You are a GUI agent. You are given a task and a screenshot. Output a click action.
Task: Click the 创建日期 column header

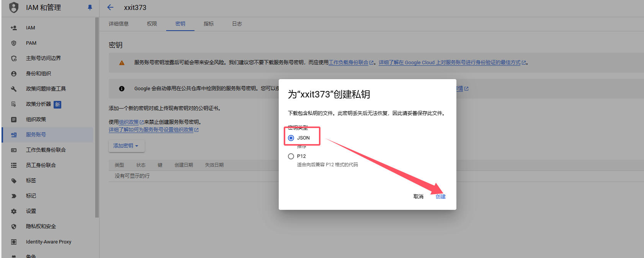coord(184,165)
